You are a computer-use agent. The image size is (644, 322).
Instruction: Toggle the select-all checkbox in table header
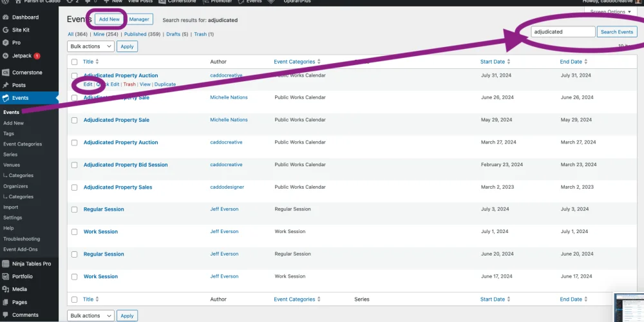tap(74, 62)
